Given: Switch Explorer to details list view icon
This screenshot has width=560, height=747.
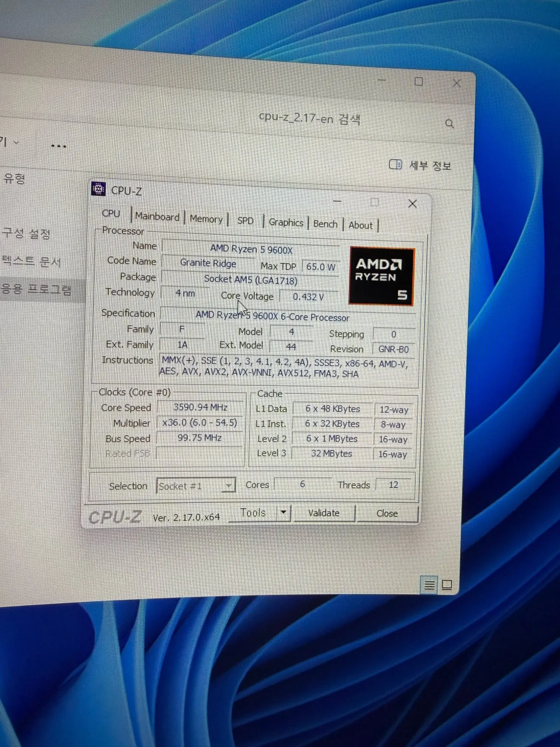Looking at the screenshot, I should 429,585.
